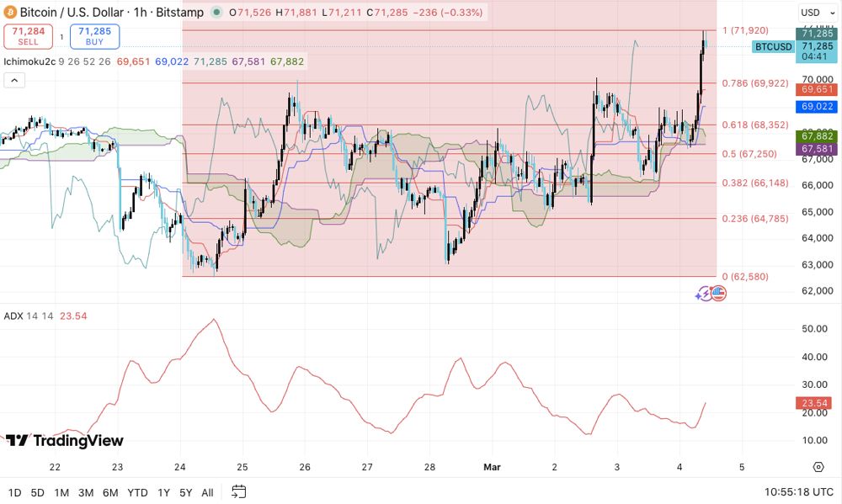
Task: Click the TradingView logo
Action: (x=65, y=441)
